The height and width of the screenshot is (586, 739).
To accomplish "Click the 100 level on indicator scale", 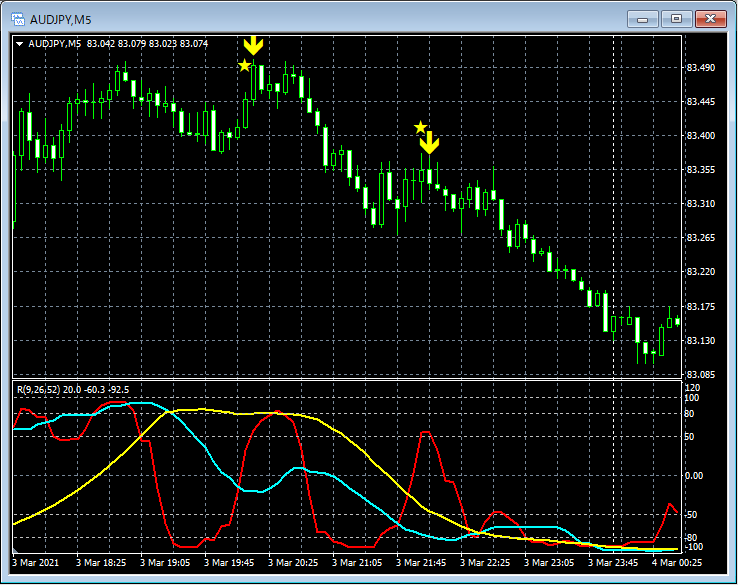I will pos(692,398).
